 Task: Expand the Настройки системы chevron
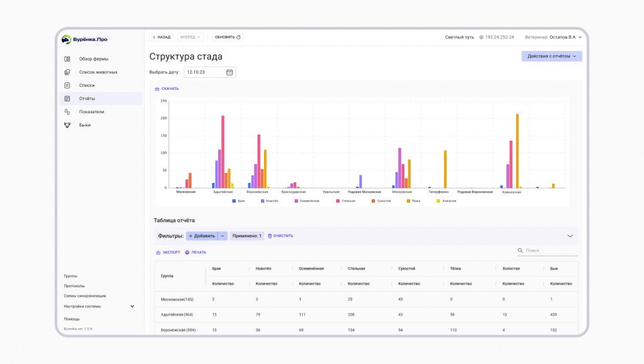tap(132, 306)
